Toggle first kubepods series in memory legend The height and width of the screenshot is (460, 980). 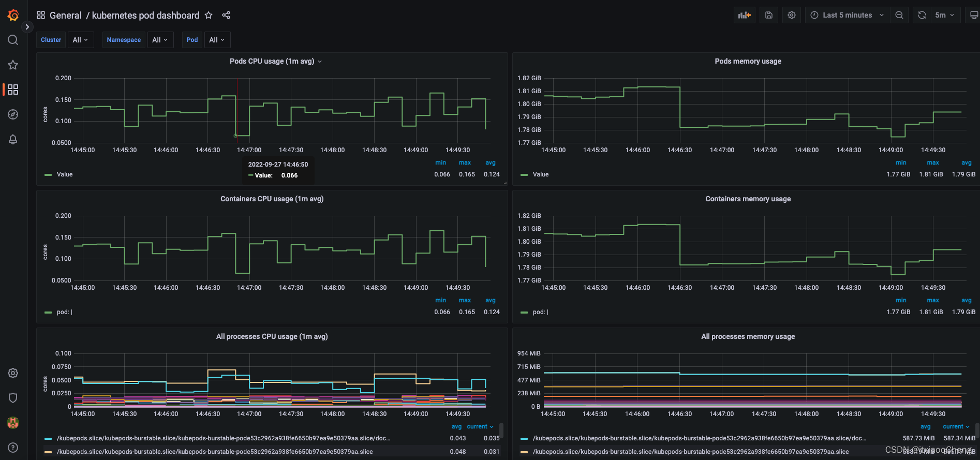pos(700,438)
